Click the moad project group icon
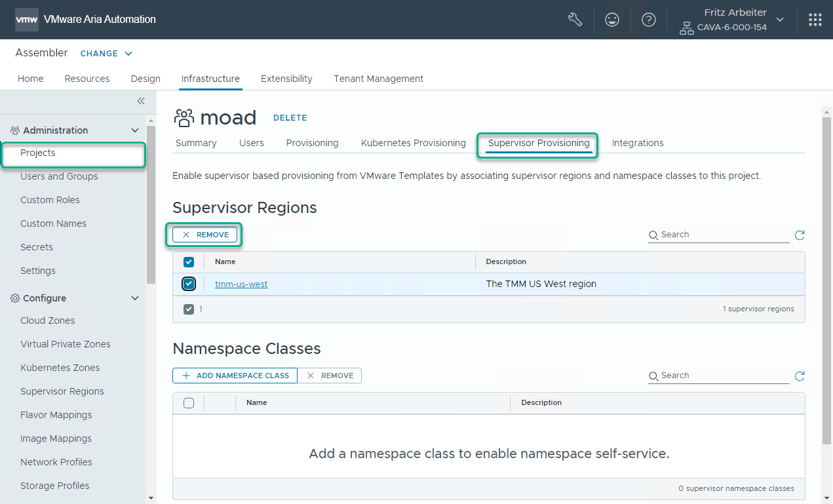833x504 pixels. point(184,118)
